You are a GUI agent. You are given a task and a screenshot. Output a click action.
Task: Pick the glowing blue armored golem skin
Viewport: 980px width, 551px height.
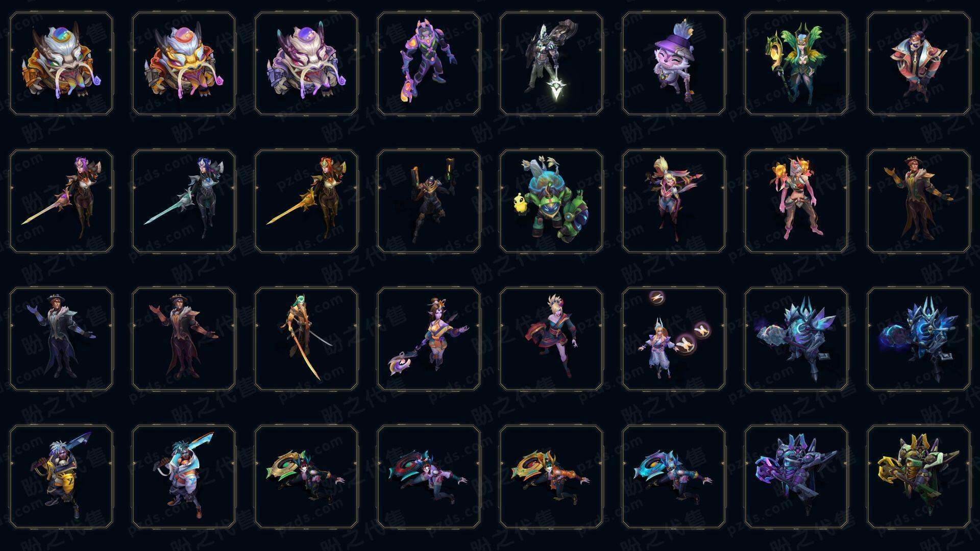919,339
